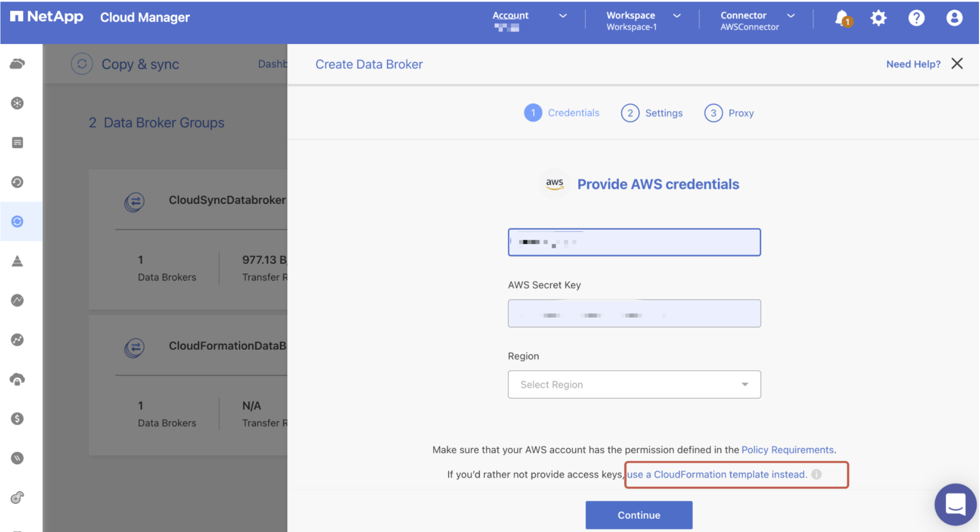Screen dimensions: 980x532
Task: Open the user profile icon
Action: (954, 18)
